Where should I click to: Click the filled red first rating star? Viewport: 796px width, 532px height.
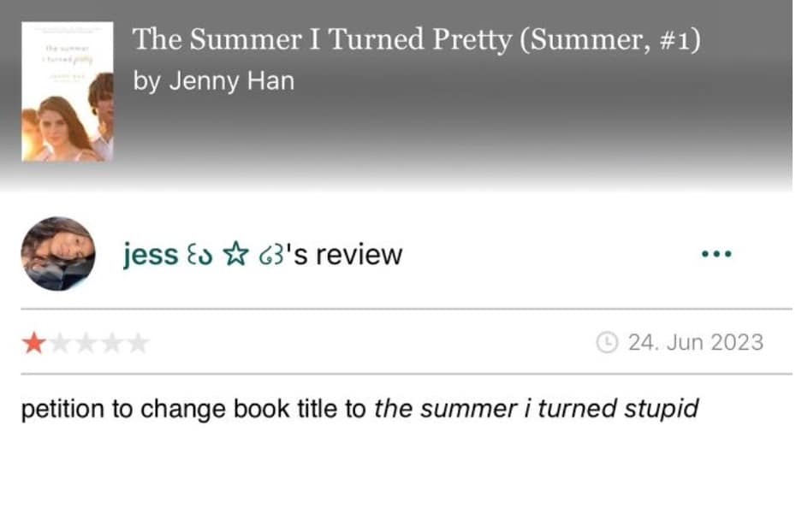click(34, 344)
